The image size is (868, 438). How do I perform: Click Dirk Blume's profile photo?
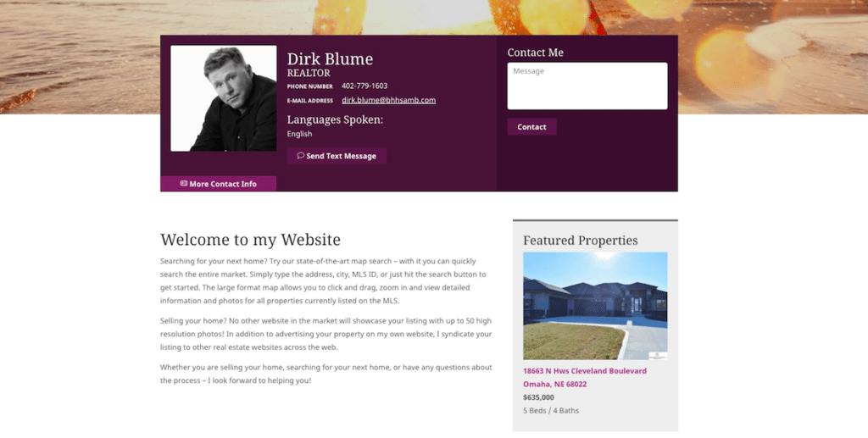pyautogui.click(x=224, y=98)
